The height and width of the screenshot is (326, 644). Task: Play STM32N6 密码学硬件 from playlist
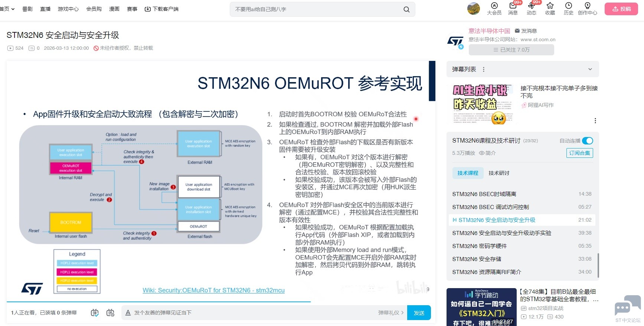(522, 246)
